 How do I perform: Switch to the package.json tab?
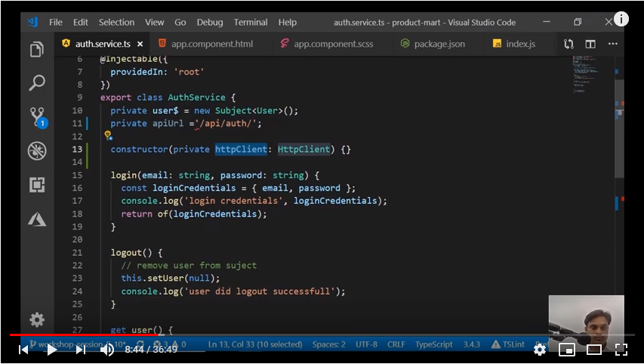tap(439, 44)
